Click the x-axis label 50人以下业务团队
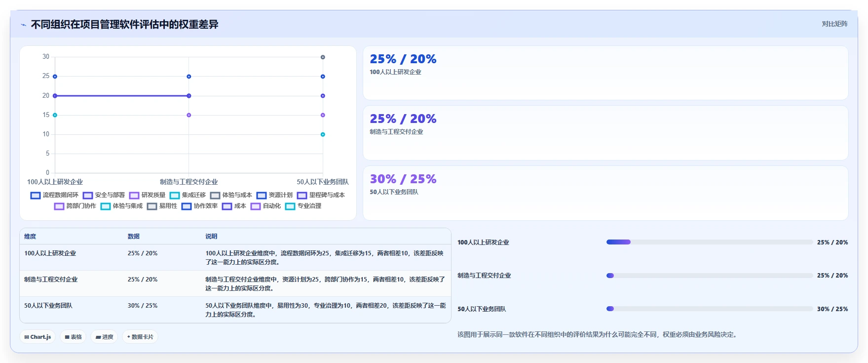The height and width of the screenshot is (363, 868). tap(323, 182)
